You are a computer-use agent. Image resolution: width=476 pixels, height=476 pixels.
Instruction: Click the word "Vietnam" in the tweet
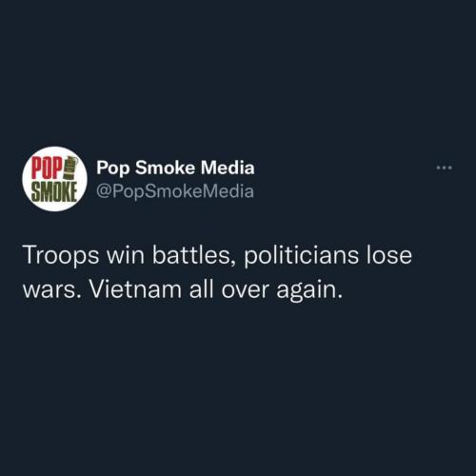[135, 289]
